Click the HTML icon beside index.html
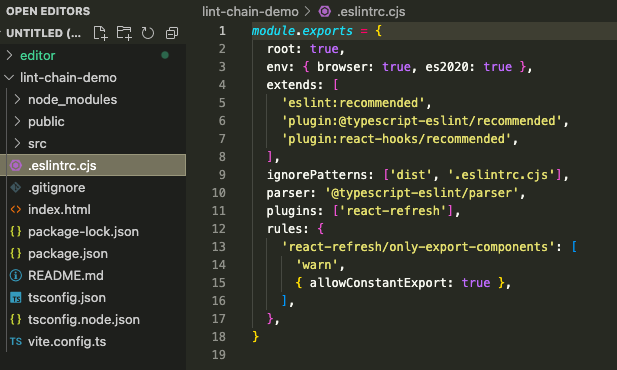 (16, 209)
